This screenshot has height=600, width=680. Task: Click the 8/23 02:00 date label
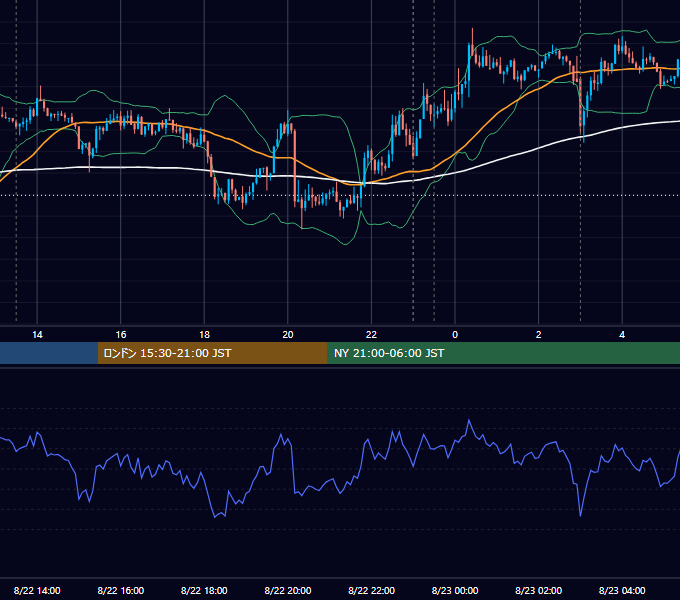pos(539,590)
